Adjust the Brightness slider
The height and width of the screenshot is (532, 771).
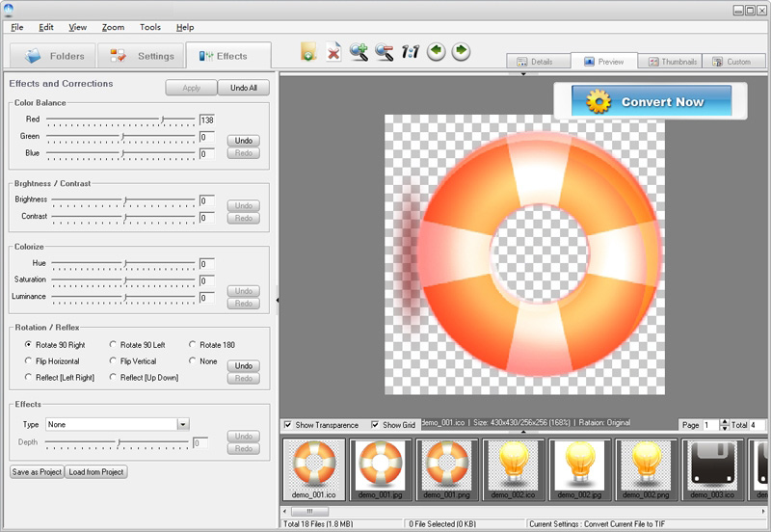(123, 200)
